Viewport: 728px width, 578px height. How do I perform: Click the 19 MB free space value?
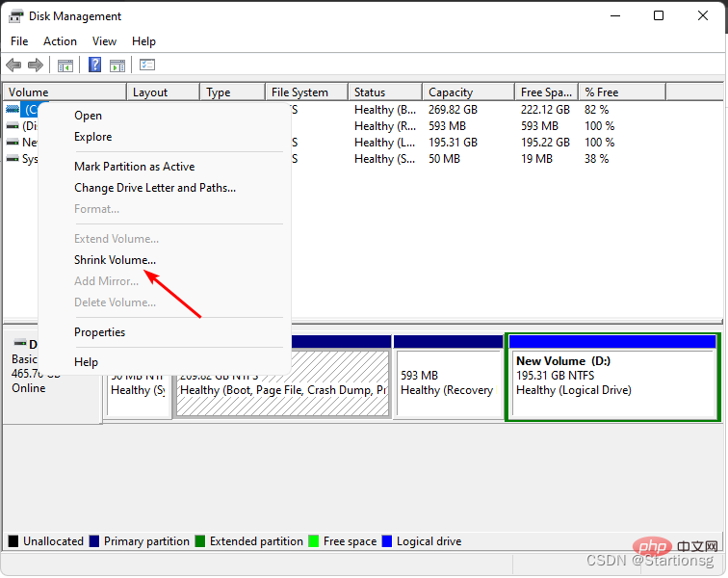point(536,159)
